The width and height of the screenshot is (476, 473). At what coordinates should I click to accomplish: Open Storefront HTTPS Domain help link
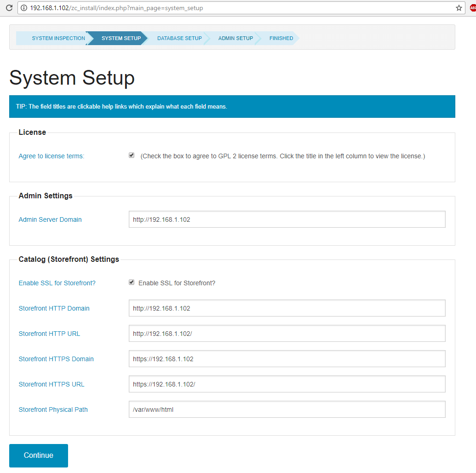coord(56,359)
